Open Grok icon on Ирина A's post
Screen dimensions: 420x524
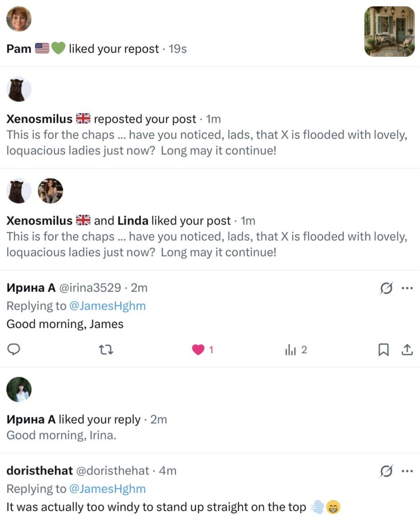pyautogui.click(x=386, y=289)
